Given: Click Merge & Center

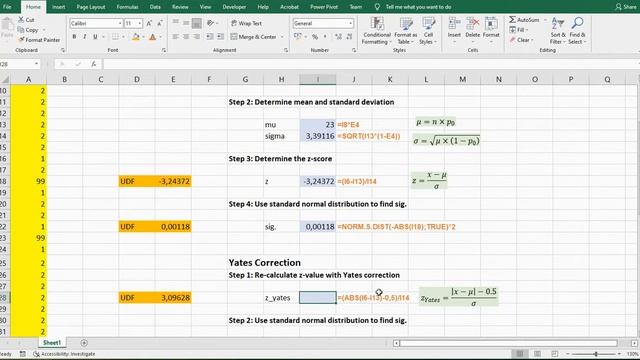Looking at the screenshot, I should click(253, 37).
